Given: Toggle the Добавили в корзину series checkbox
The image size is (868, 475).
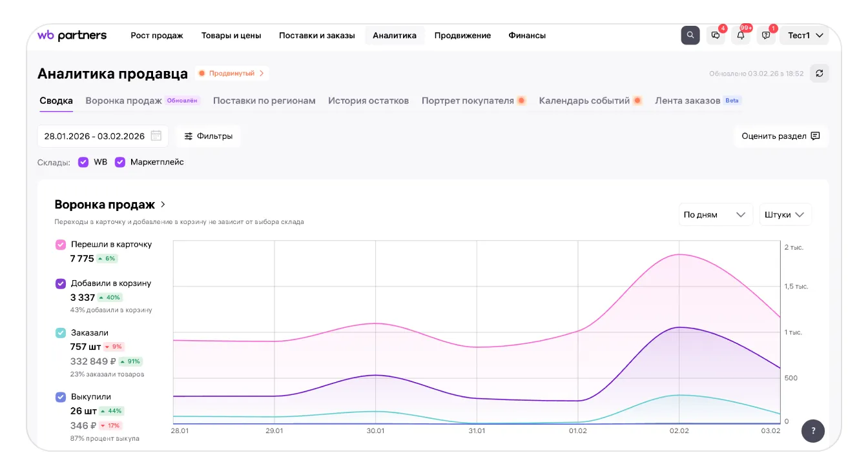Looking at the screenshot, I should point(61,283).
